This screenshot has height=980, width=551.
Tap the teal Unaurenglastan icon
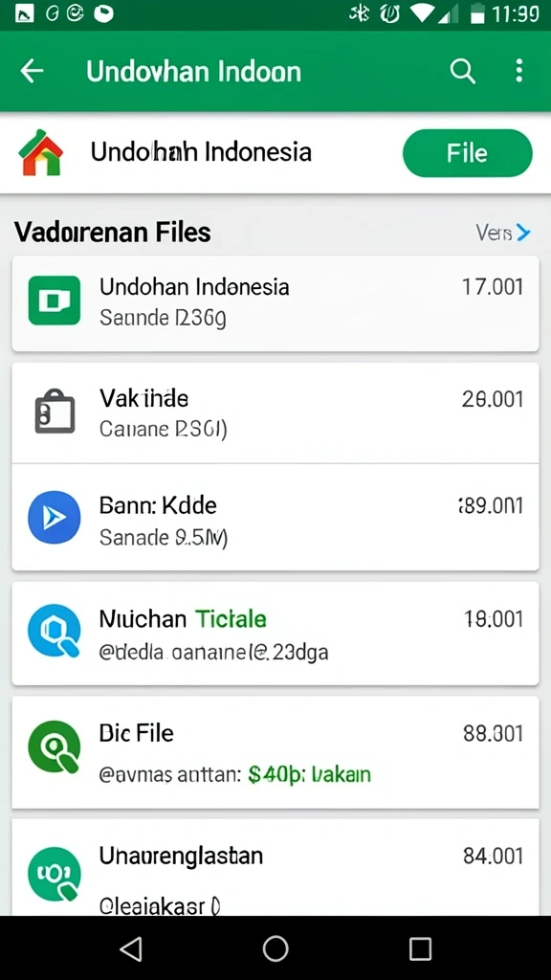[x=55, y=874]
